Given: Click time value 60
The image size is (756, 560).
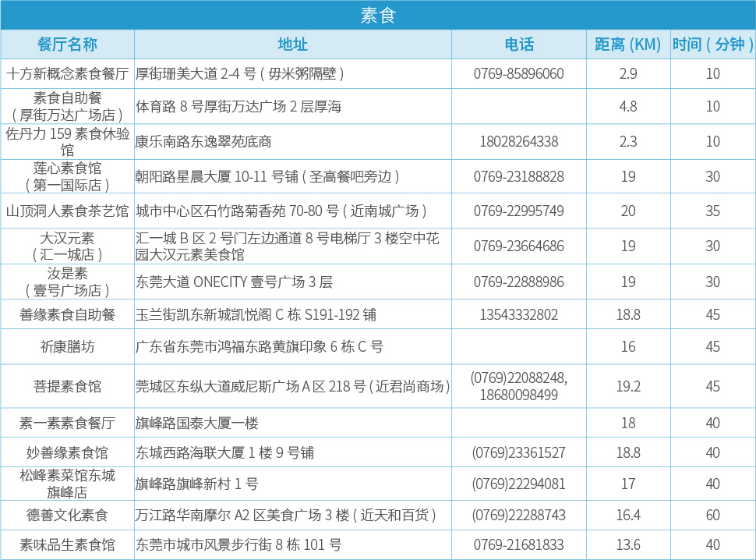Looking at the screenshot, I should tap(712, 515).
